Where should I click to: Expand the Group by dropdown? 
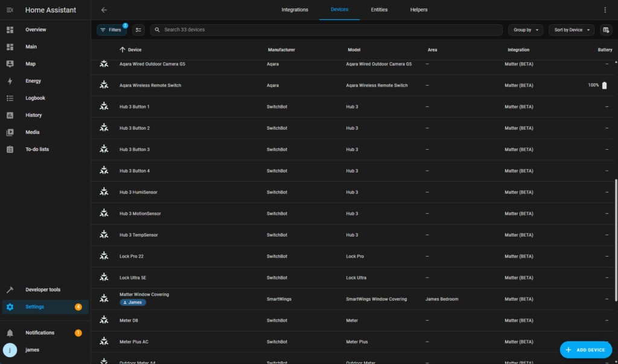tap(526, 30)
